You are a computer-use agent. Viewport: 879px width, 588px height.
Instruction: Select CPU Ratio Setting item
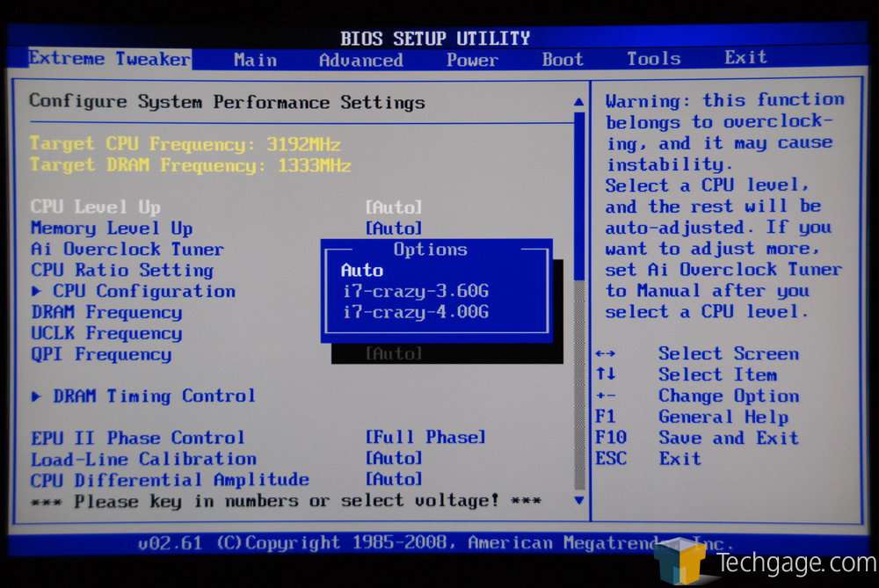121,270
